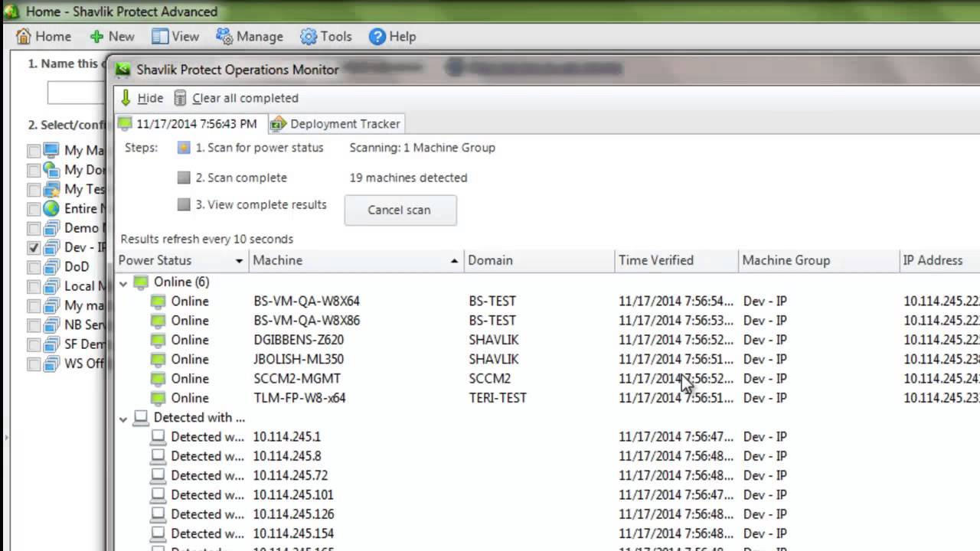Screen dimensions: 980x551
Task: Click the Cancel scan button
Action: 400,210
